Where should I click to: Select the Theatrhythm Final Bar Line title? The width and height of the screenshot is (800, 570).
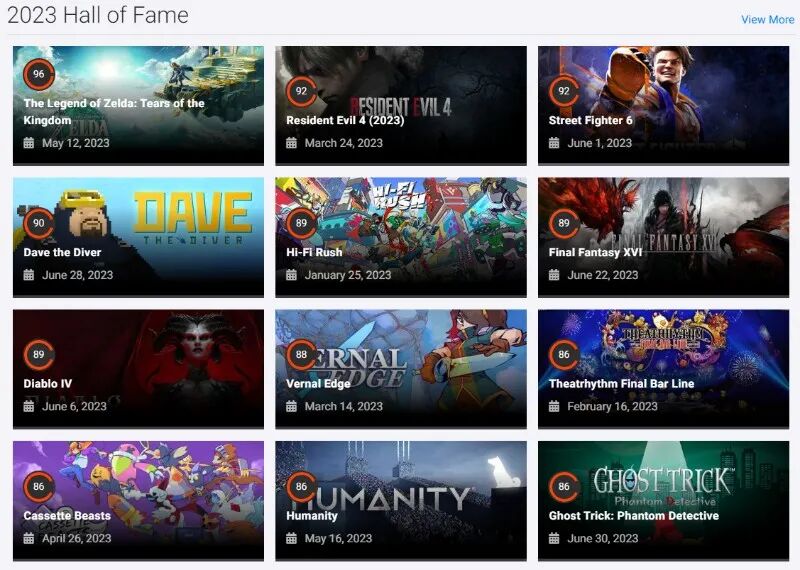[x=621, y=384]
